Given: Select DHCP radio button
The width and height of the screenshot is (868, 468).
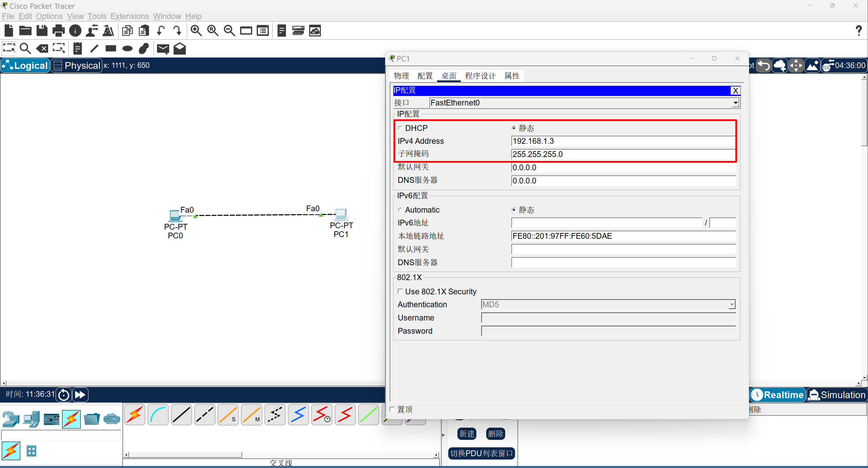Looking at the screenshot, I should 400,128.
